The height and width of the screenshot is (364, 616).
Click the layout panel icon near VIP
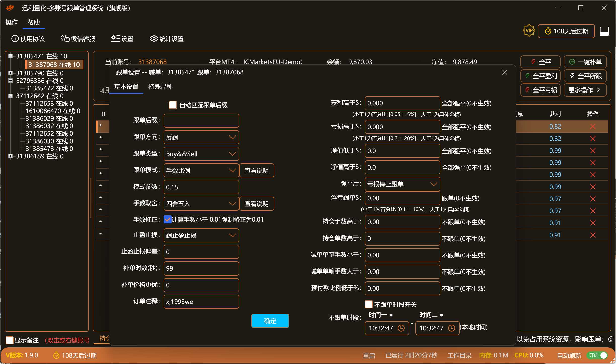coord(604,31)
